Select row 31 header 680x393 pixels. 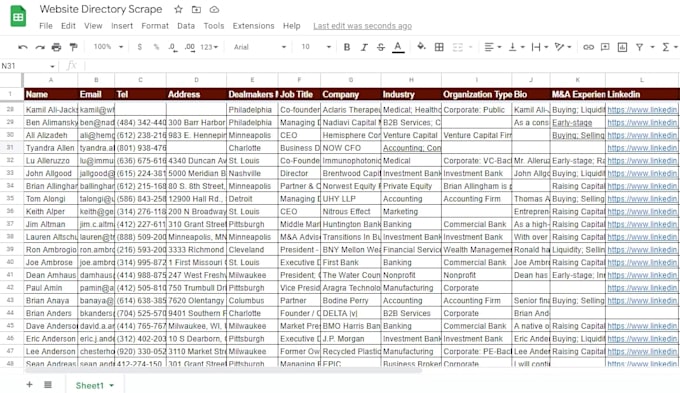coord(10,147)
